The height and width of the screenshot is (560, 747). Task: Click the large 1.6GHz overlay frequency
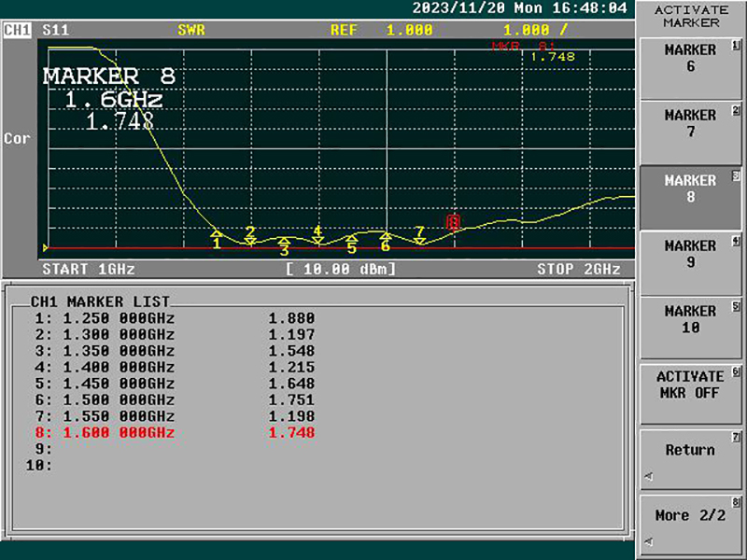tap(114, 100)
